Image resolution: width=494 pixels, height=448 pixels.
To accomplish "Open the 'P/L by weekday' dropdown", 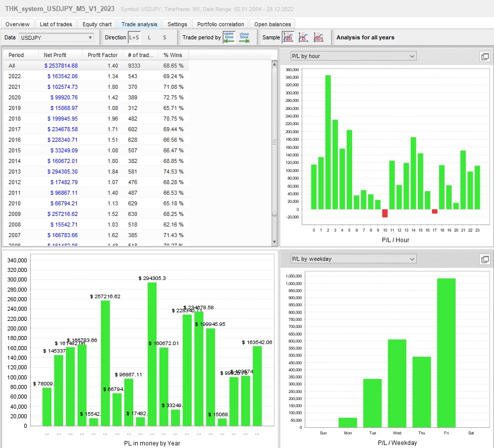I will (353, 259).
